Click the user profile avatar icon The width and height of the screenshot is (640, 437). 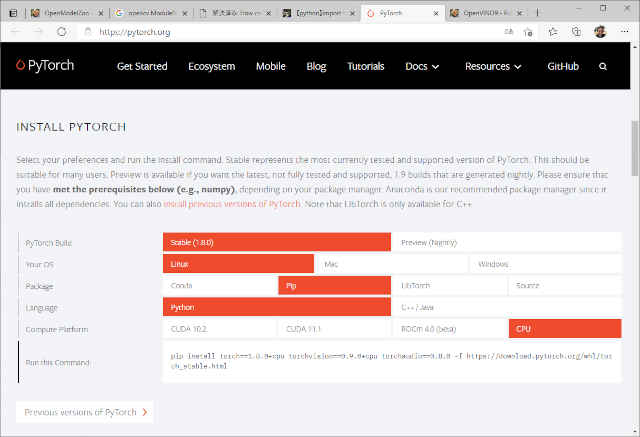(598, 32)
